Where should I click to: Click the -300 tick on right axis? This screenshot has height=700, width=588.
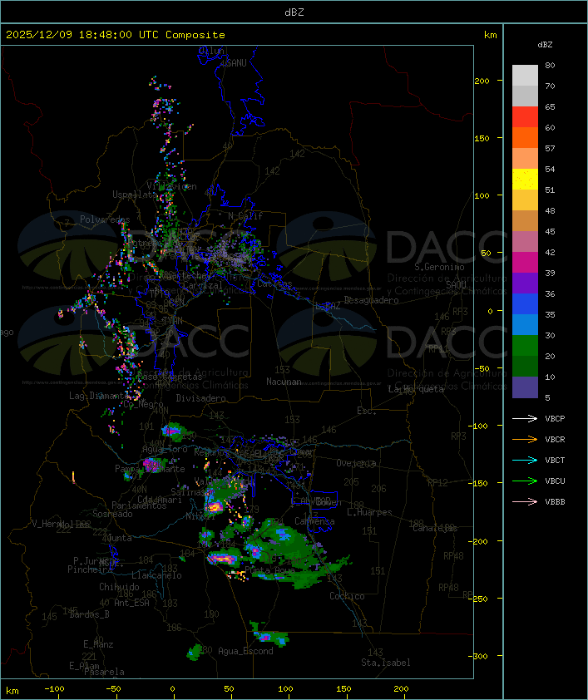[x=477, y=656]
